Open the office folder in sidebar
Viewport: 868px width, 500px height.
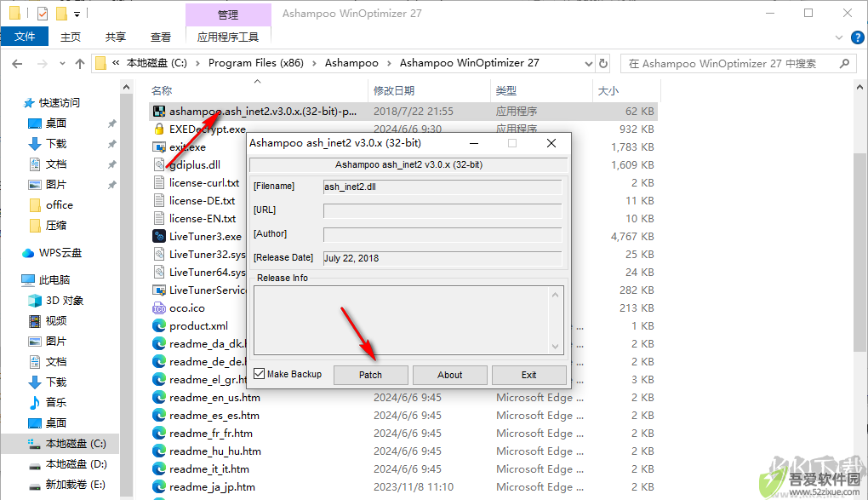pos(60,205)
